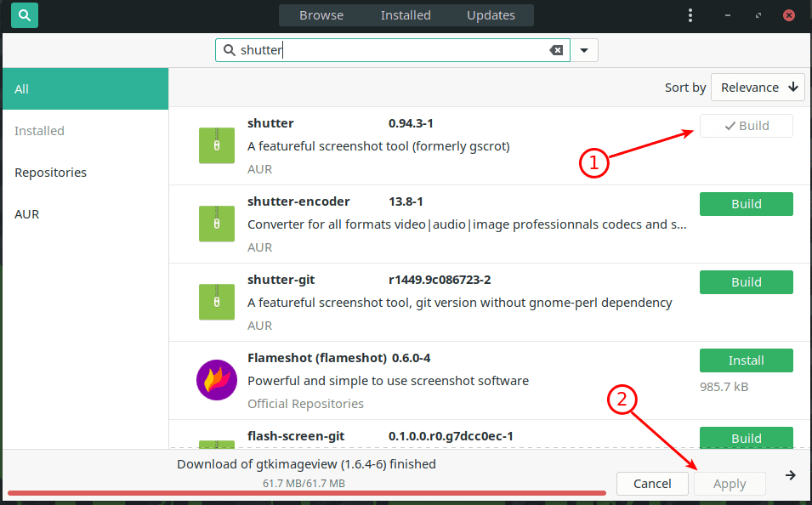Click the shutter package archive icon
This screenshot has height=505, width=812.
[217, 145]
